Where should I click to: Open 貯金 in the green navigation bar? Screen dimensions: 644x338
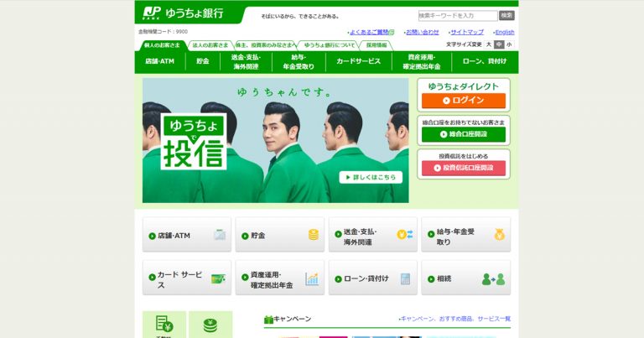click(x=202, y=61)
